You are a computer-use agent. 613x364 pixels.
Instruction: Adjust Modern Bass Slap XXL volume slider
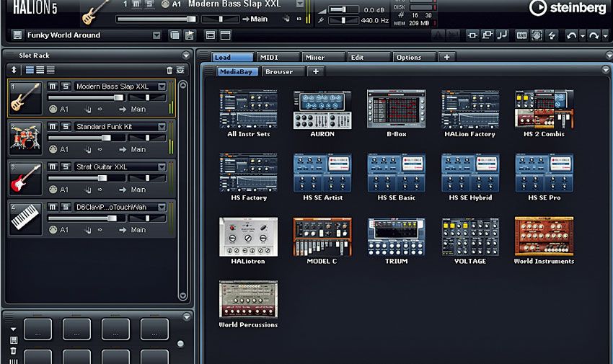pyautogui.click(x=86, y=97)
